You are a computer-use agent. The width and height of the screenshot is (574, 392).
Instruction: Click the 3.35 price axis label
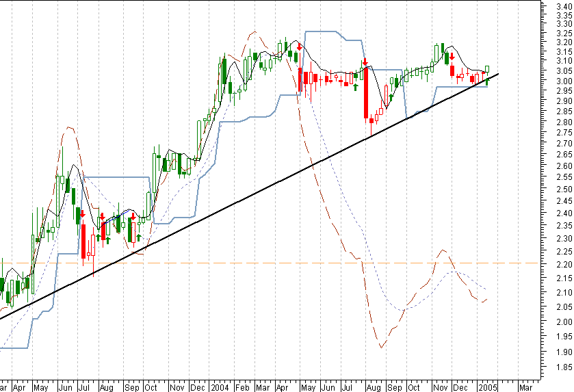[x=564, y=15]
